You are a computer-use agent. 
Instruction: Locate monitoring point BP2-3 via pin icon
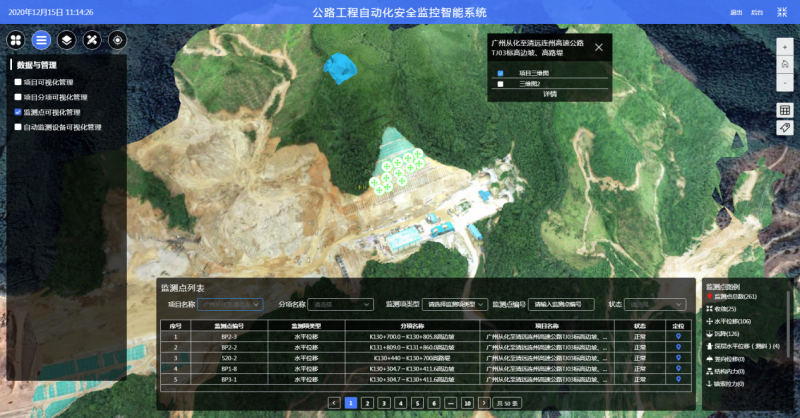click(679, 337)
